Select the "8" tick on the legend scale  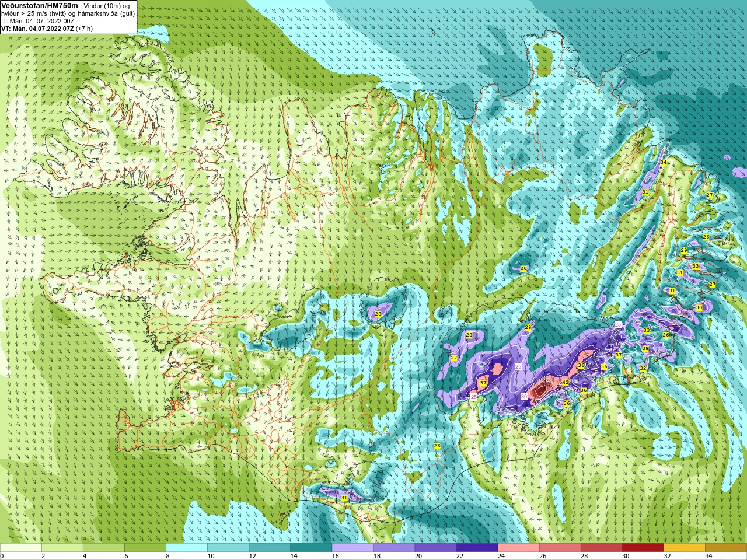(167, 556)
